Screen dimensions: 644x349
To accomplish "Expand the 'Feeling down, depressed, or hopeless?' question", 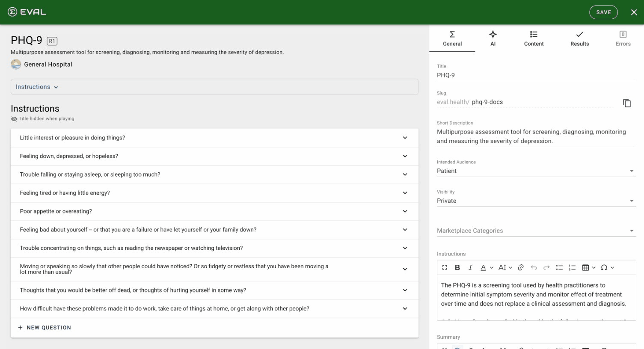I will [x=404, y=156].
